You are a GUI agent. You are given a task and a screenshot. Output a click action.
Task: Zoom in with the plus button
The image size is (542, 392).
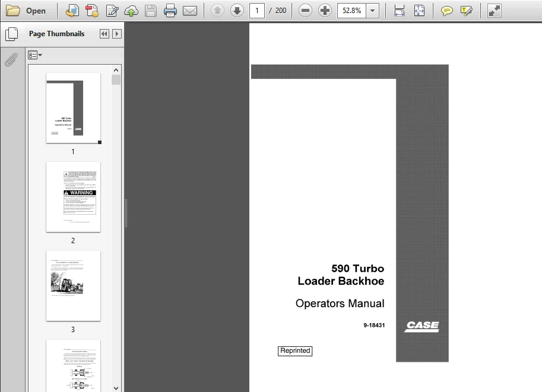tap(325, 11)
